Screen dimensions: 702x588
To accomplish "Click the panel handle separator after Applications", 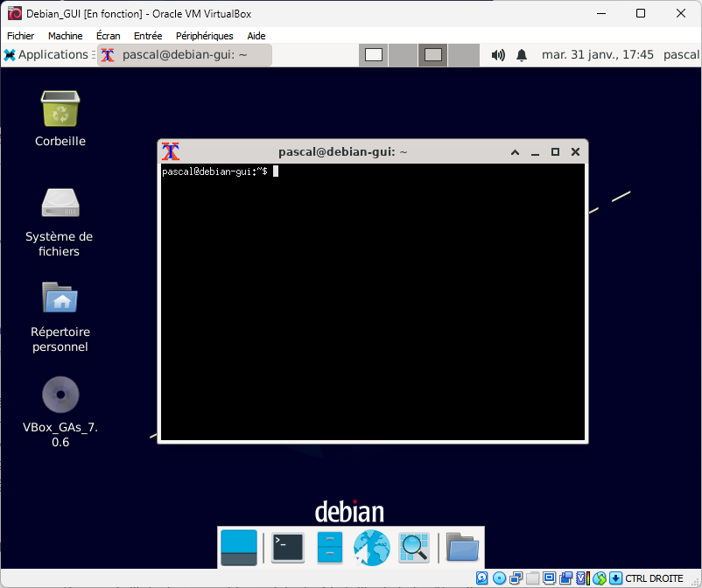I will pos(94,54).
